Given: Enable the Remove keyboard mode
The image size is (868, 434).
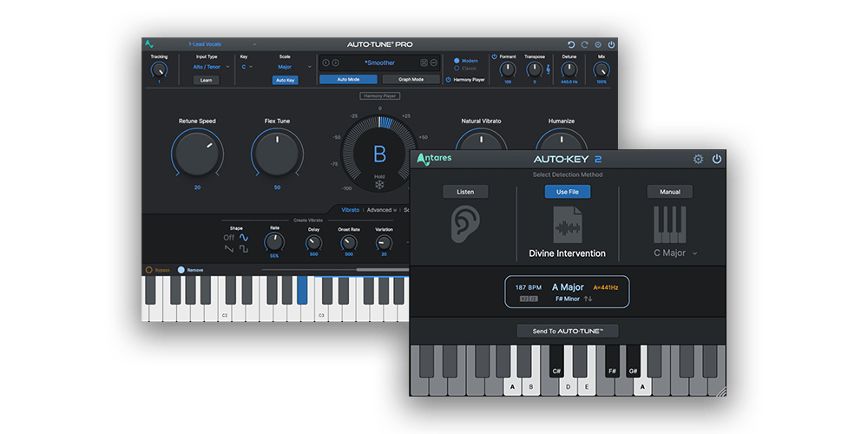Looking at the screenshot, I should pyautogui.click(x=181, y=270).
